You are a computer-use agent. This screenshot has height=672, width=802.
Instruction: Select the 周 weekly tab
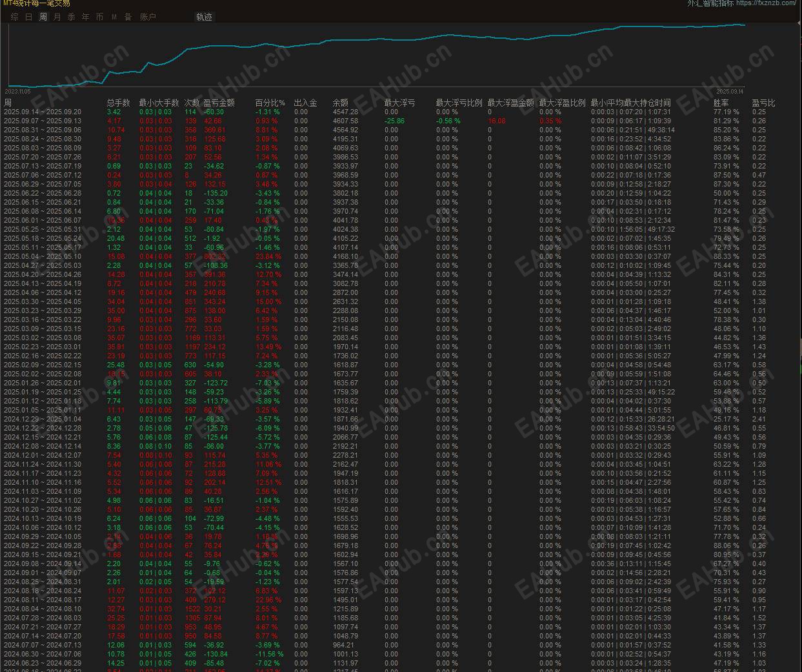click(43, 17)
